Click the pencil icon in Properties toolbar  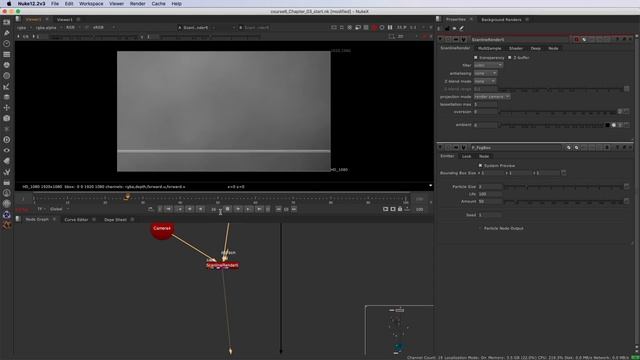[x=462, y=28]
